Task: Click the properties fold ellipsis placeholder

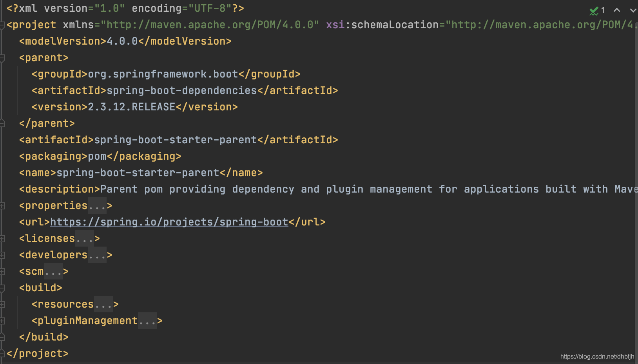Action: point(97,205)
